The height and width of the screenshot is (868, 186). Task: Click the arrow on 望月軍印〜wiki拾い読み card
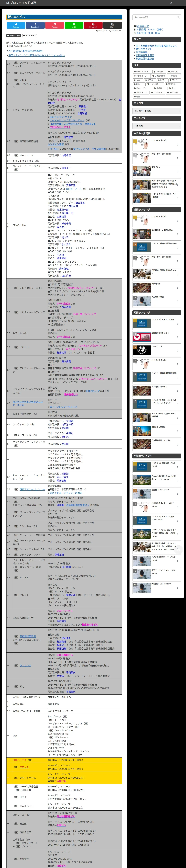(x=178, y=235)
